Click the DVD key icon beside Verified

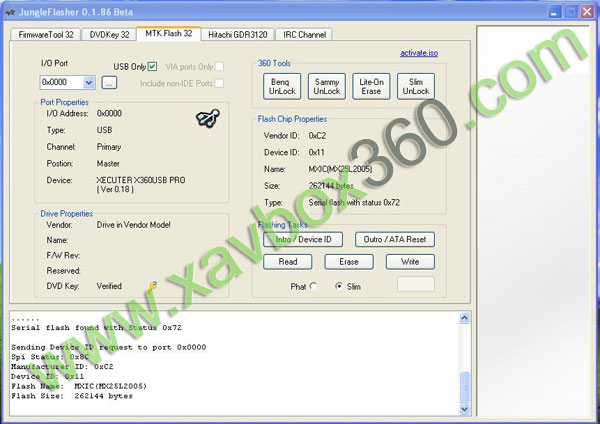point(152,287)
